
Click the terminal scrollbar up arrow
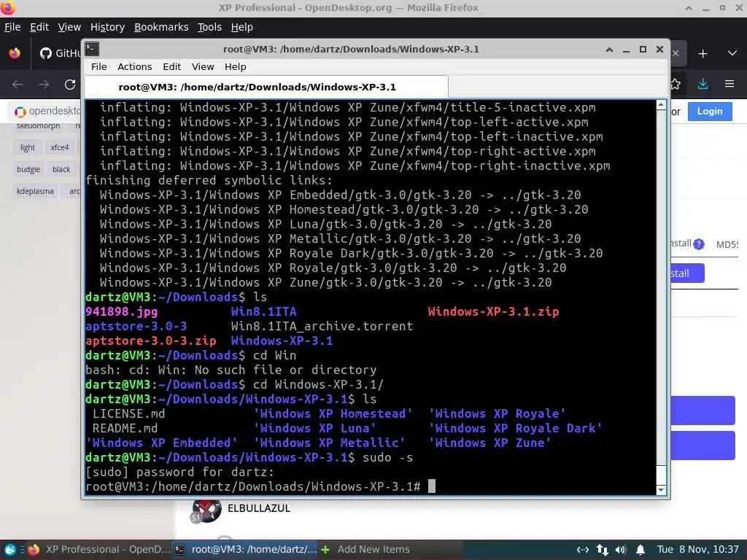[661, 105]
